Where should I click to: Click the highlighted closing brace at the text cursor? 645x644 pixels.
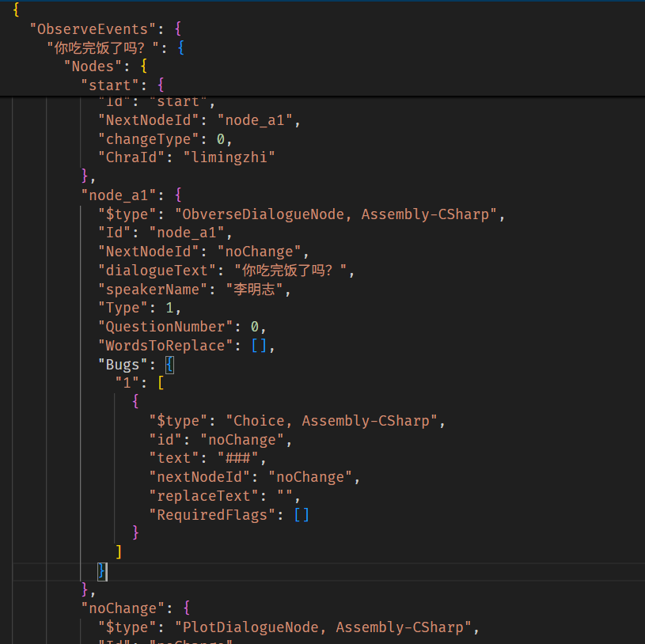pos(102,570)
